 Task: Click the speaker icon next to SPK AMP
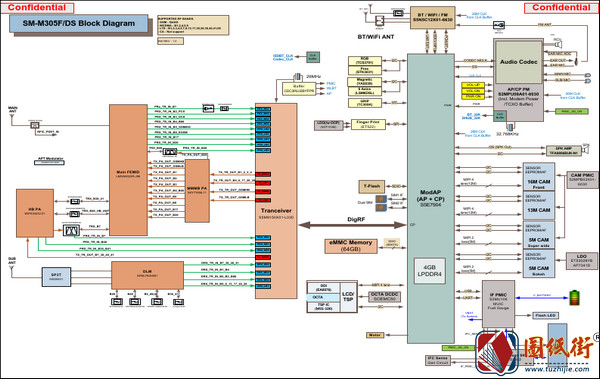[x=586, y=150]
